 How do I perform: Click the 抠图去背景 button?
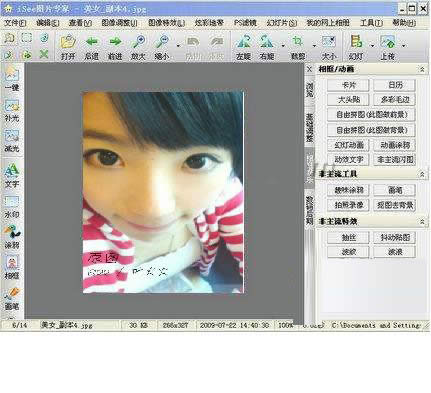coord(395,205)
